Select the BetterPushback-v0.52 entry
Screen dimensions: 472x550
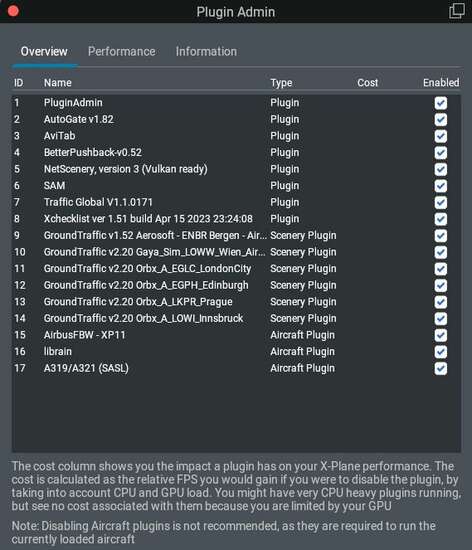93,152
